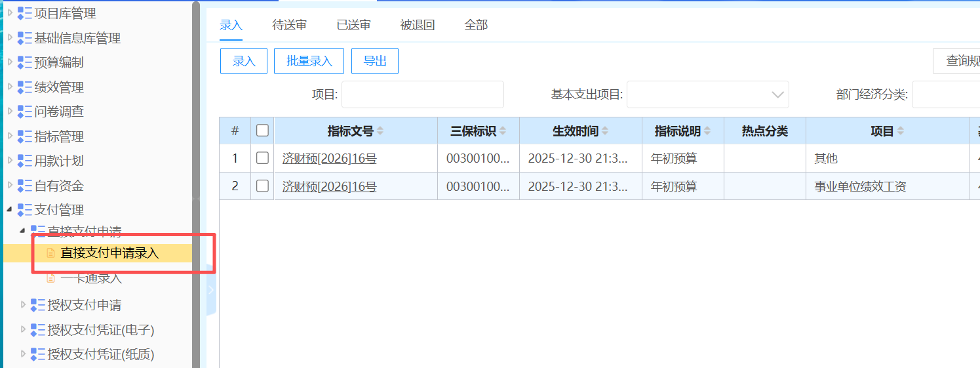Viewport: 980px width, 368px height.
Task: Tick the select-all checkbox in table header
Action: 262,131
